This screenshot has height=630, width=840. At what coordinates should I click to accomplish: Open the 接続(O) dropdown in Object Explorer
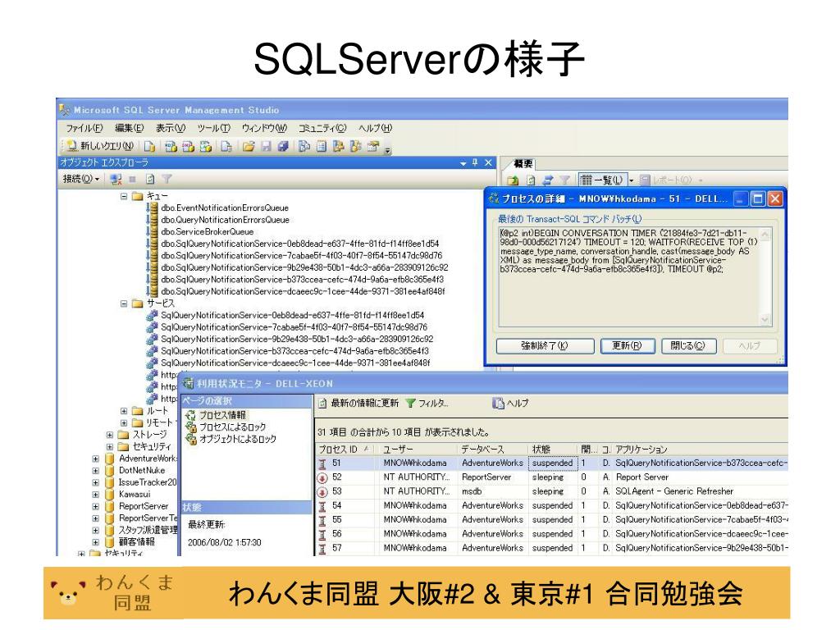81,179
